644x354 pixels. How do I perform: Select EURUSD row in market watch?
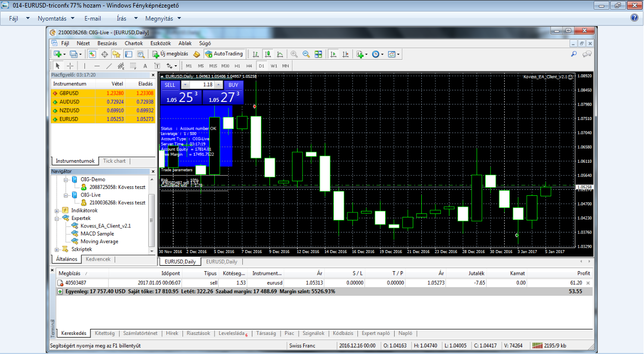click(69, 119)
